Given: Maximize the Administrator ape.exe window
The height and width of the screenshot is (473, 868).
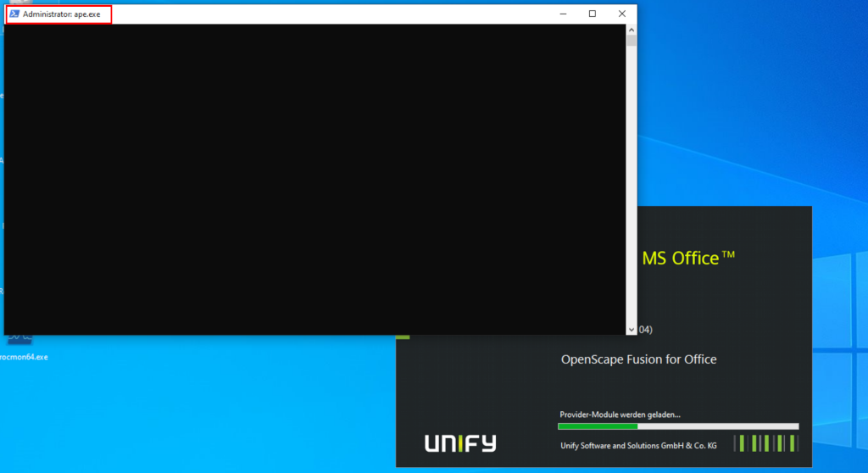Looking at the screenshot, I should (x=592, y=14).
